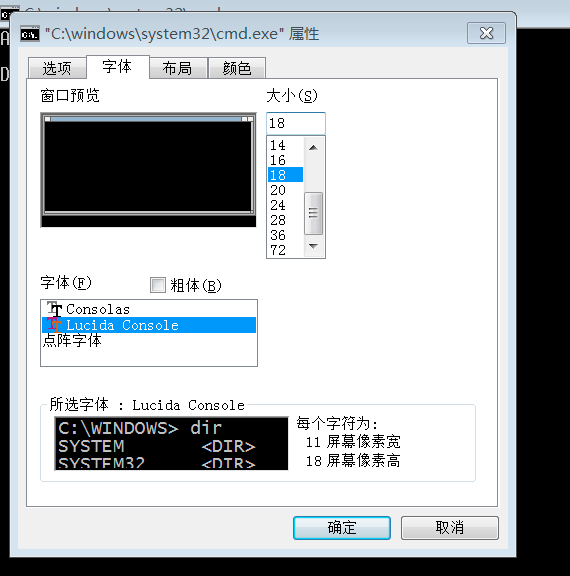The image size is (570, 576).
Task: Select highlighted size 18 in list
Action: pos(285,175)
